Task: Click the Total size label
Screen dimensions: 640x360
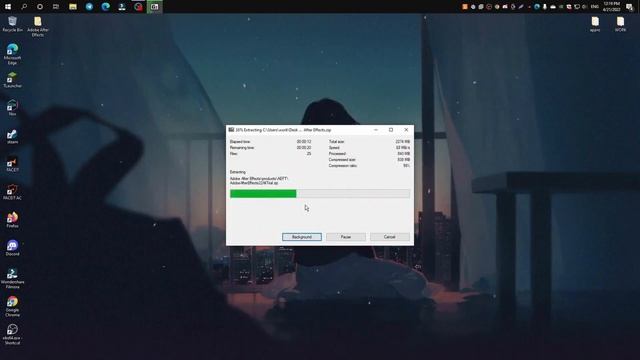Action: 336,142
